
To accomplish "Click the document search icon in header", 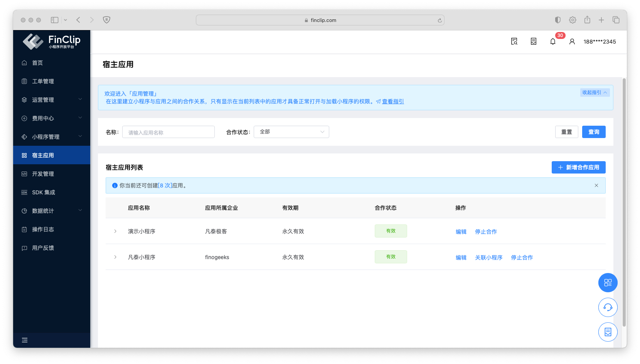I will pyautogui.click(x=514, y=42).
